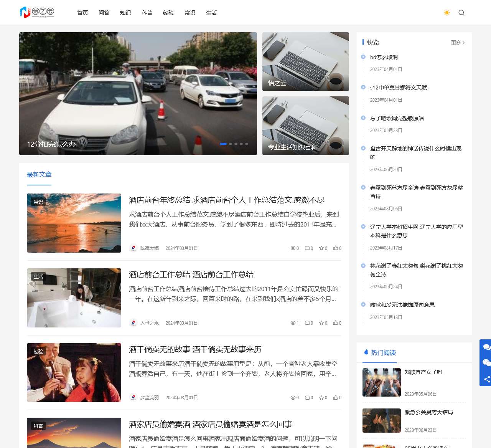Click the views eye icon on 酒干倘卖无的故事
Image resolution: width=491 pixels, height=448 pixels.
tap(293, 398)
